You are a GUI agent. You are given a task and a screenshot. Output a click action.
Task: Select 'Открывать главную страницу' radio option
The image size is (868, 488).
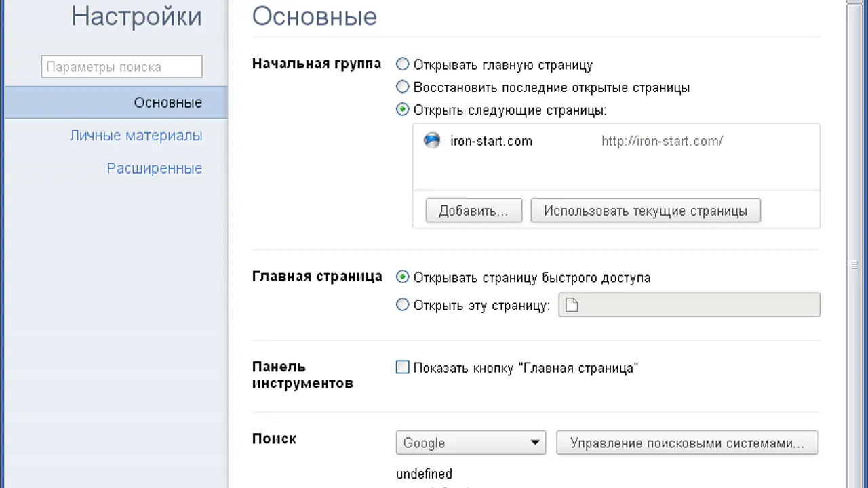click(x=403, y=65)
